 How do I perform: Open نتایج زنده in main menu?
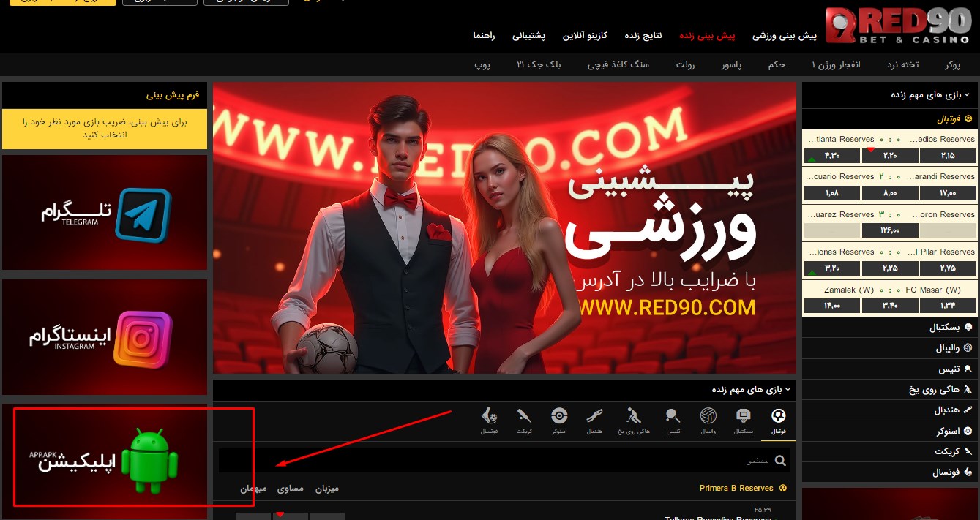(643, 36)
